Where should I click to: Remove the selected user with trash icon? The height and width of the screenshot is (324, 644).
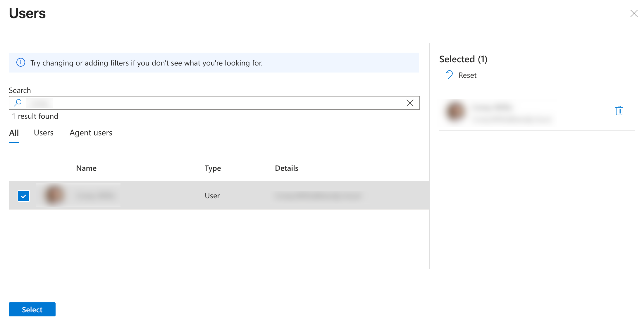[x=619, y=111]
